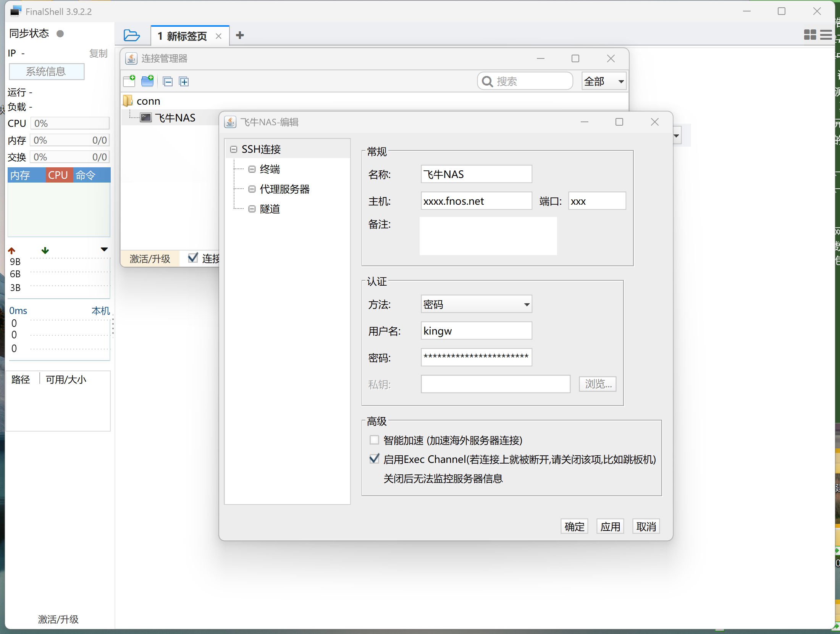Click the 确定 button
840x634 pixels.
[574, 526]
